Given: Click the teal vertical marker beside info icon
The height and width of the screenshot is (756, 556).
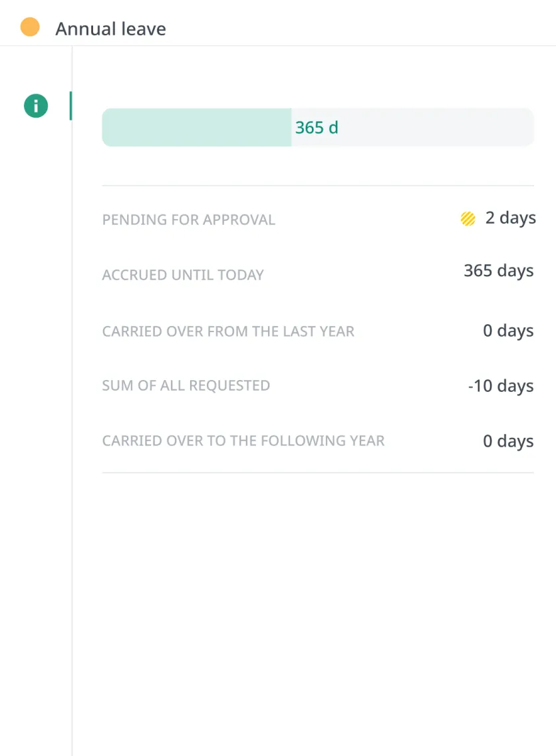Looking at the screenshot, I should (x=71, y=106).
